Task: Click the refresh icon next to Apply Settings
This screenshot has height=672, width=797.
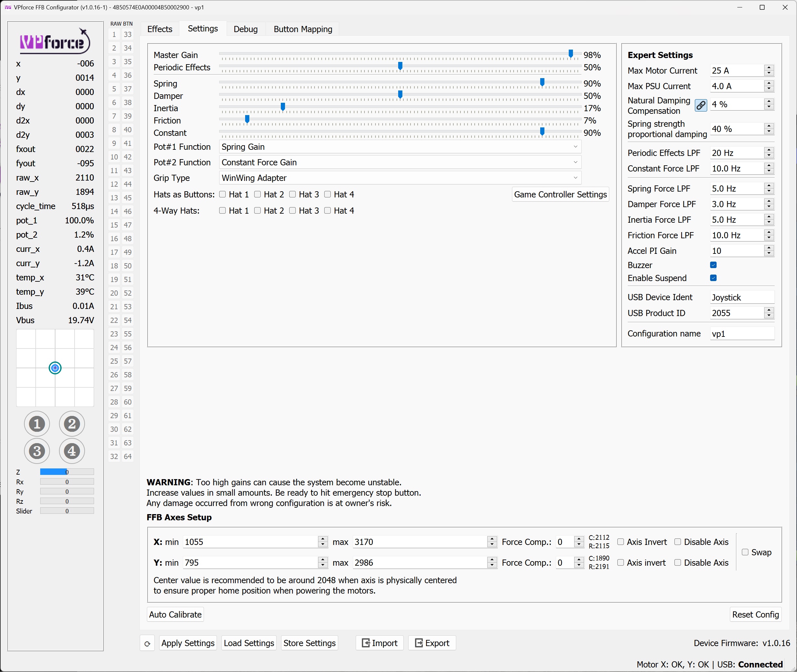Action: [x=147, y=643]
